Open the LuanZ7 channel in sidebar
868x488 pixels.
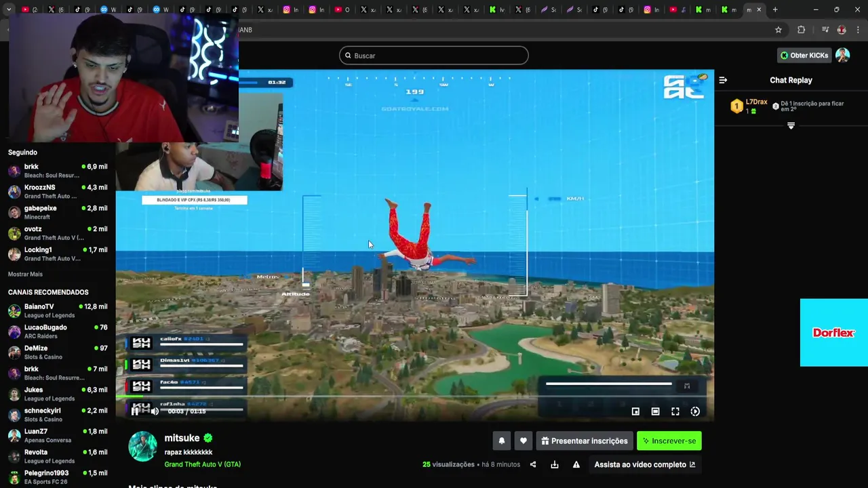point(58,436)
